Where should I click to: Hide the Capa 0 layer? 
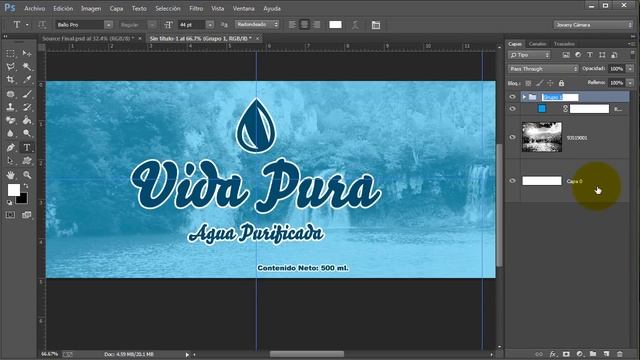[x=513, y=181]
